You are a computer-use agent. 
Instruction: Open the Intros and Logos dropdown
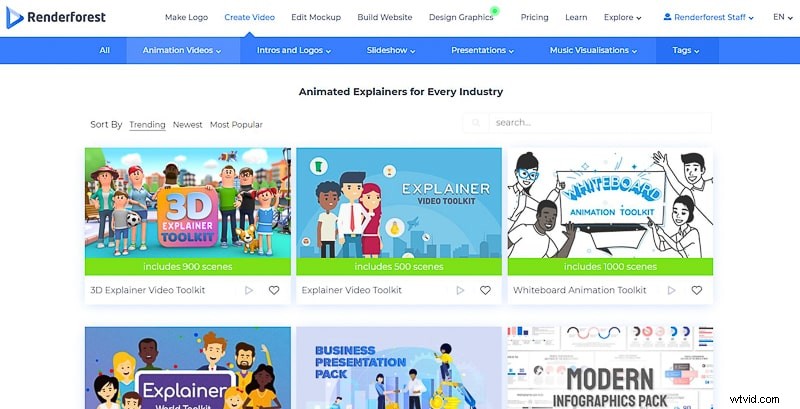294,50
